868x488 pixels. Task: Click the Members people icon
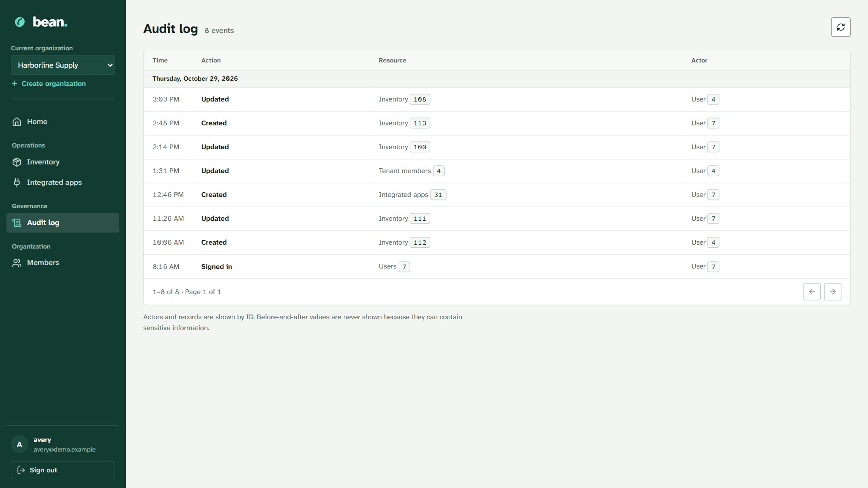coord(17,263)
